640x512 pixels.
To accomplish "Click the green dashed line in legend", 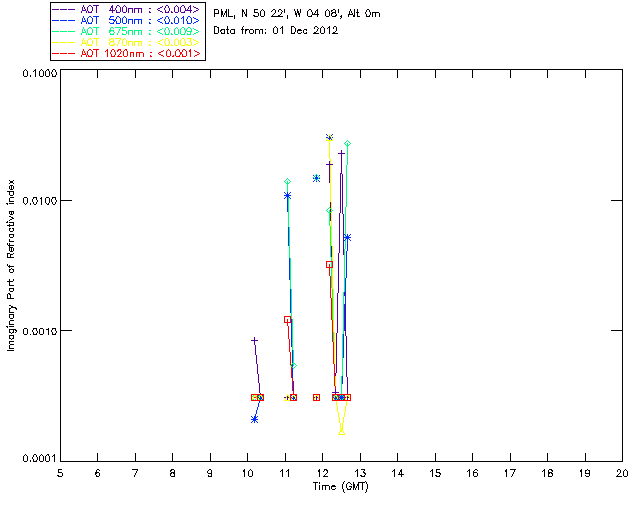I will click(64, 31).
